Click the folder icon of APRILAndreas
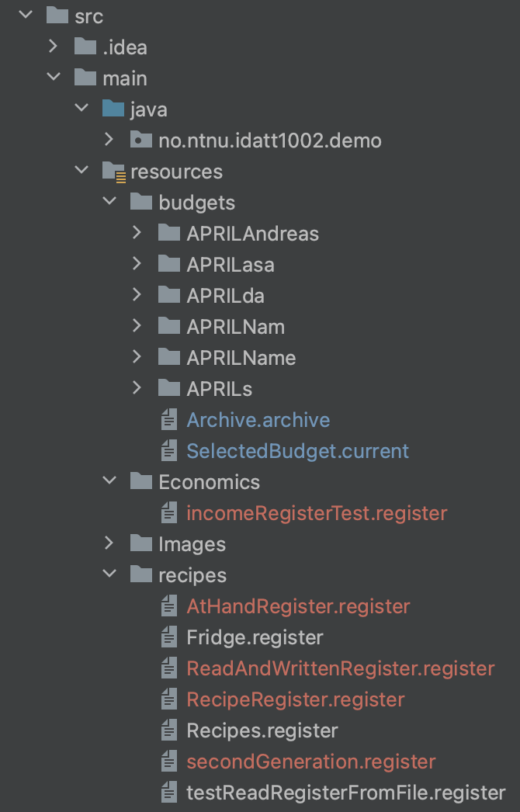This screenshot has height=812, width=520. pyautogui.click(x=169, y=233)
